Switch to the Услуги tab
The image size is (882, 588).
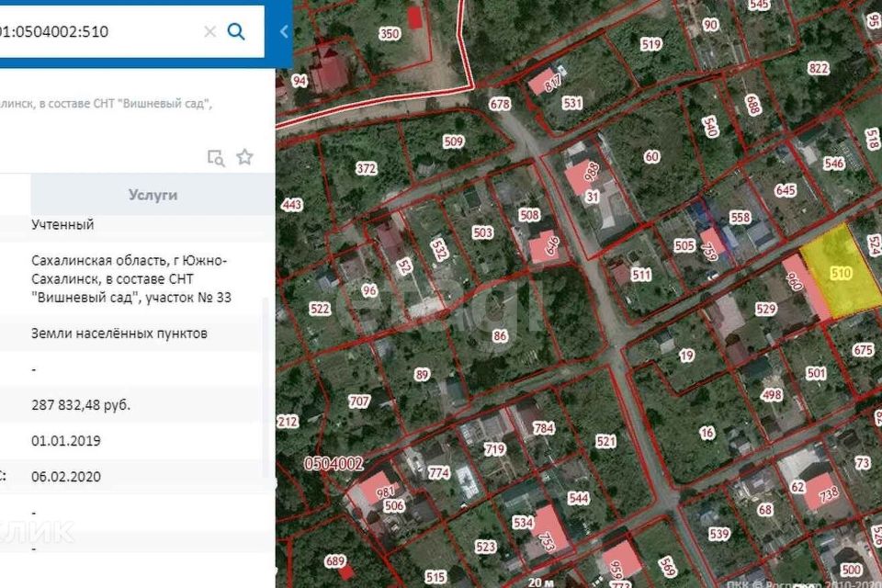[x=153, y=195]
